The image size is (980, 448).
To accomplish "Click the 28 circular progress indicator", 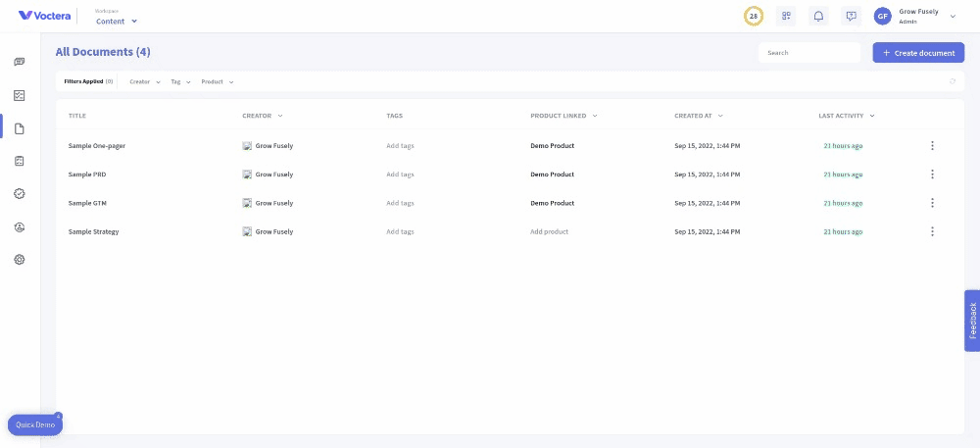I will point(754,17).
